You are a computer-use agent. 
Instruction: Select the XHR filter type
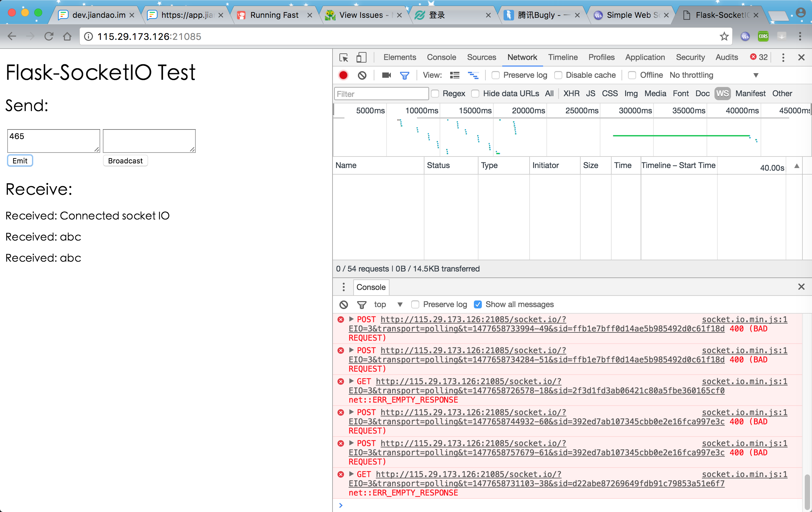pos(571,94)
